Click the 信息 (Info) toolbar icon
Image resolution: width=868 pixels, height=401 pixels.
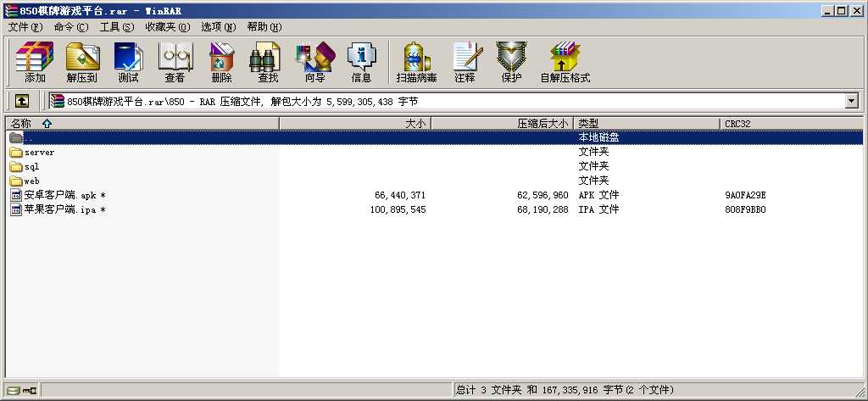361,56
